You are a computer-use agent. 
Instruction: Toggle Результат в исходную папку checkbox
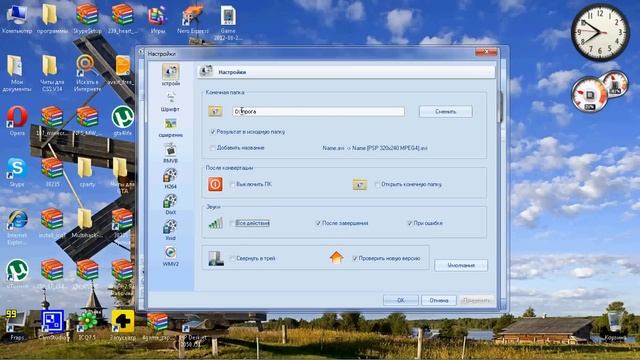213,132
